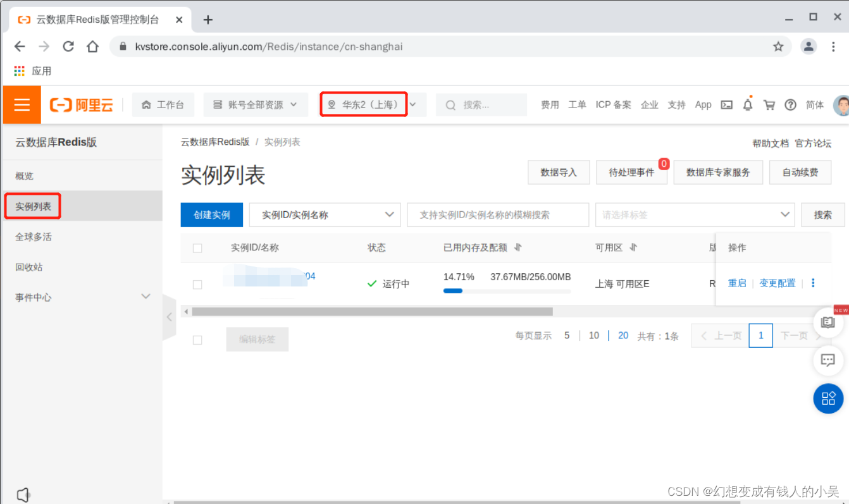The width and height of the screenshot is (849, 504).
Task: Click the 创建实例 button
Action: [x=212, y=215]
